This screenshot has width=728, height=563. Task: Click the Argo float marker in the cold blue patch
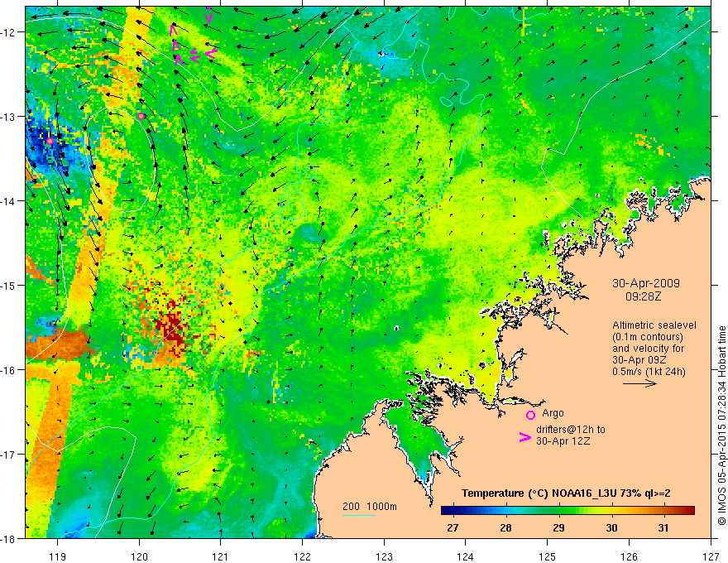pyautogui.click(x=50, y=141)
